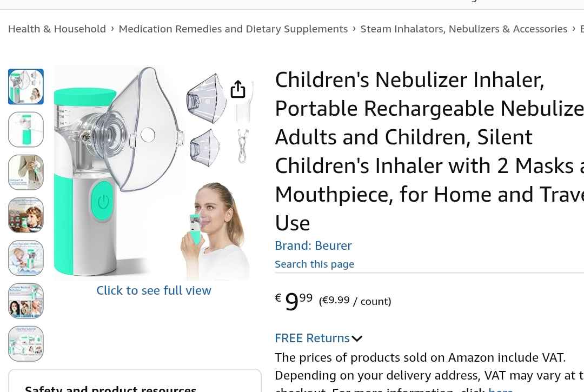
Task: Select fourth thumbnail showing a boy
Action: point(26,215)
